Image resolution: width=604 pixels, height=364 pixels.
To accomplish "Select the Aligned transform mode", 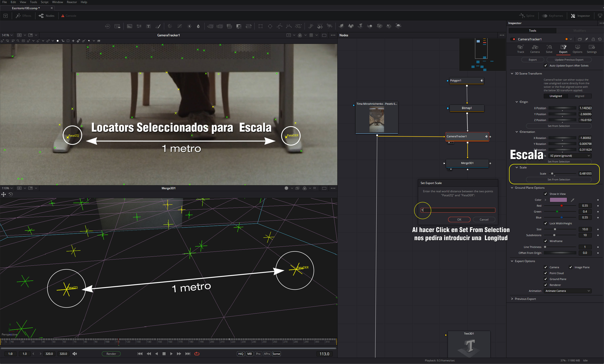I will point(579,96).
